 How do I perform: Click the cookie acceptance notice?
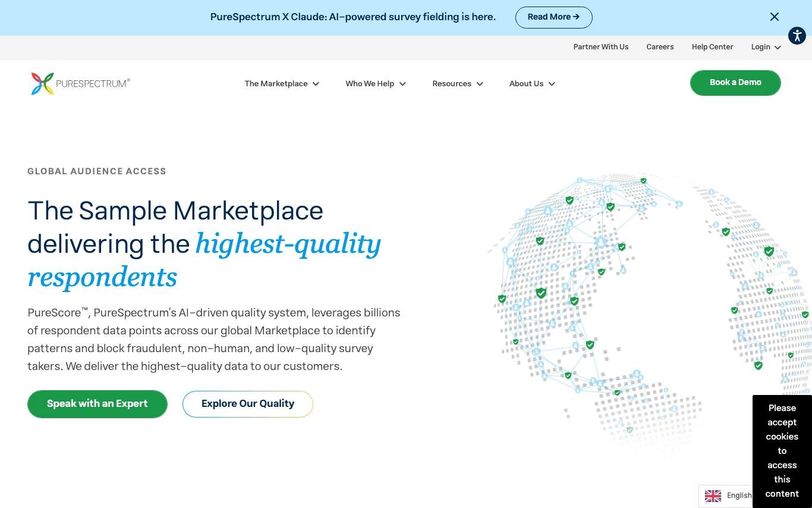[x=782, y=451]
